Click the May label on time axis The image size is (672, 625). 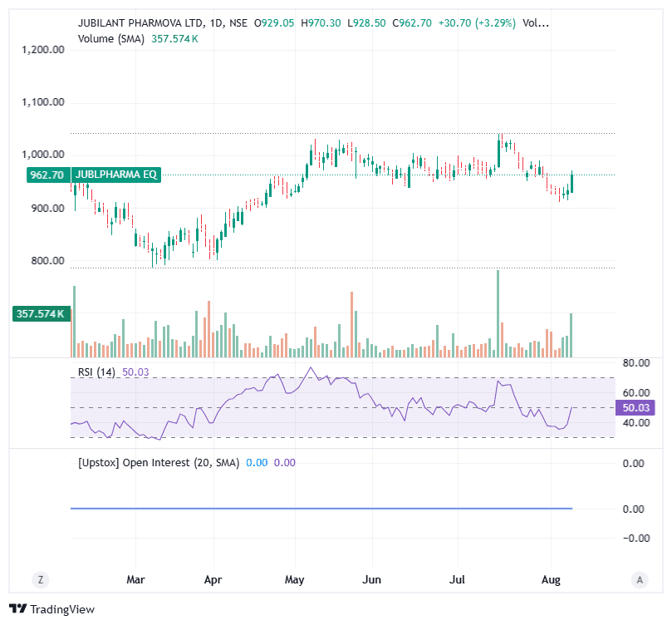point(294,579)
